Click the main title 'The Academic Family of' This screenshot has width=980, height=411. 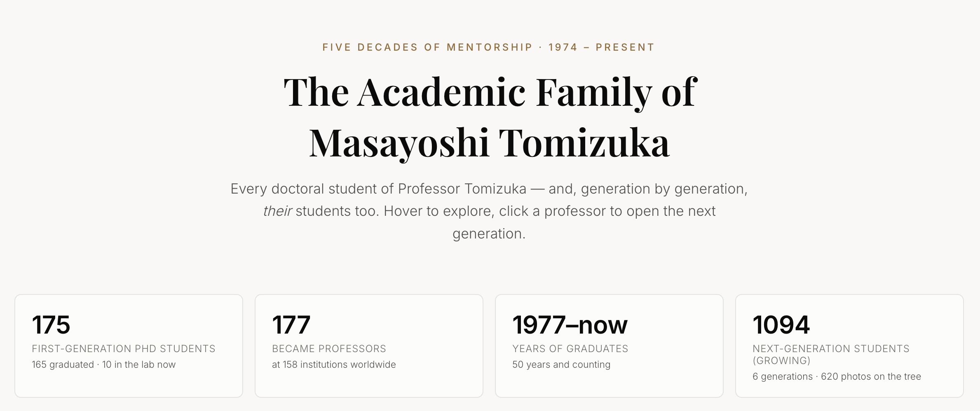pos(490,92)
